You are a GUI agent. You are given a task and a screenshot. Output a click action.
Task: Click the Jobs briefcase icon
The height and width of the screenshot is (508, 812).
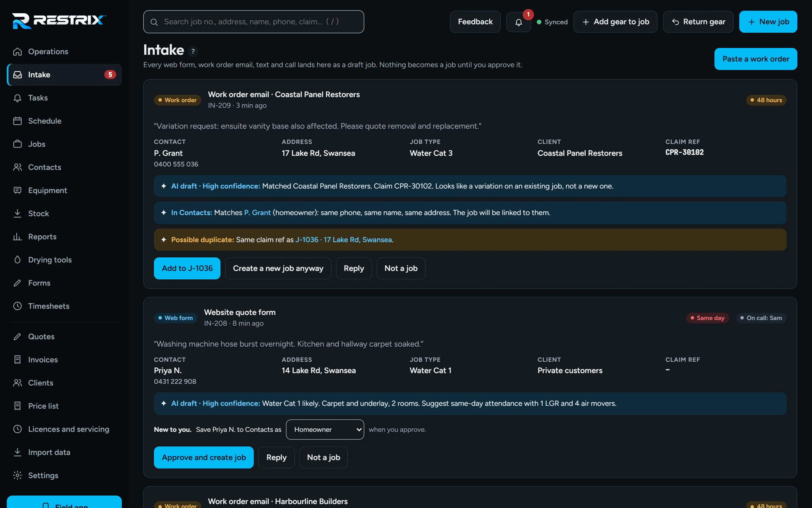pos(17,144)
